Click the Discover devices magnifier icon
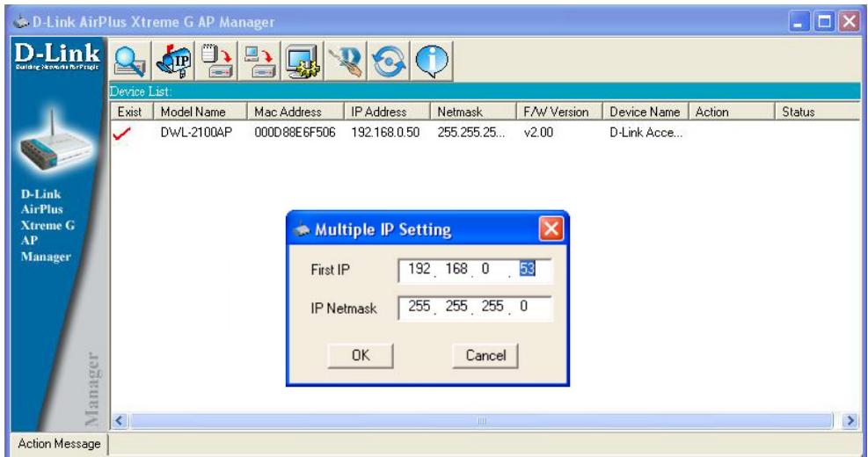Screen dimensions: 868x457 click(x=129, y=61)
